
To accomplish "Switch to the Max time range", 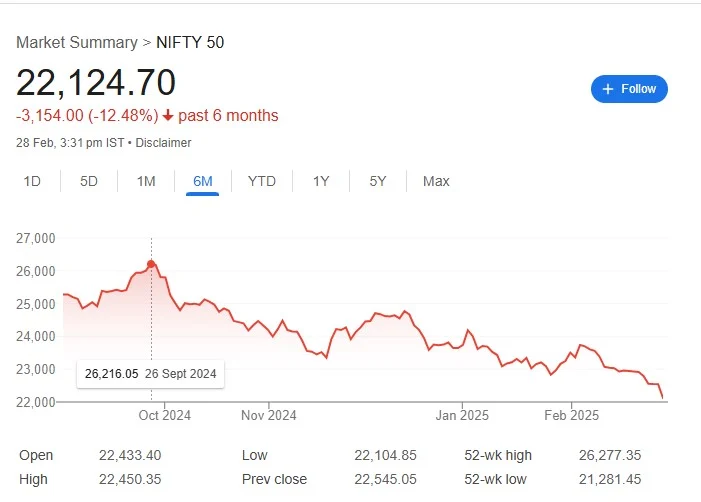I will coord(436,181).
